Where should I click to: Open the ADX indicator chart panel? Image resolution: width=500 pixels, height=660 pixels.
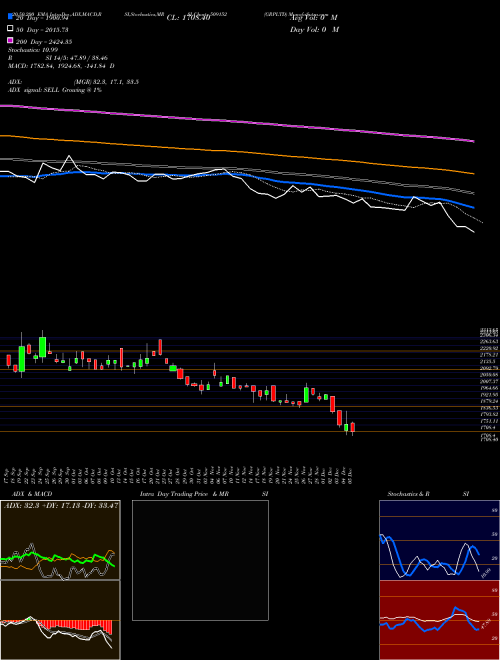[60, 540]
